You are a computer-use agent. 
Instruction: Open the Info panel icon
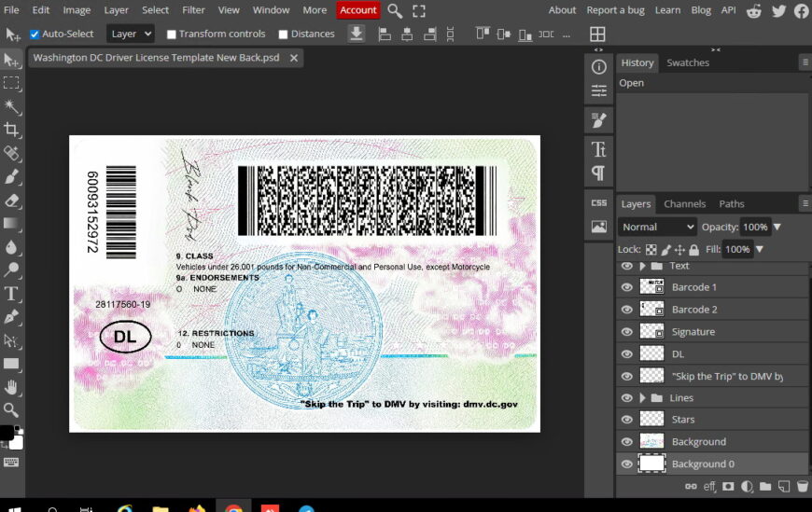point(598,67)
